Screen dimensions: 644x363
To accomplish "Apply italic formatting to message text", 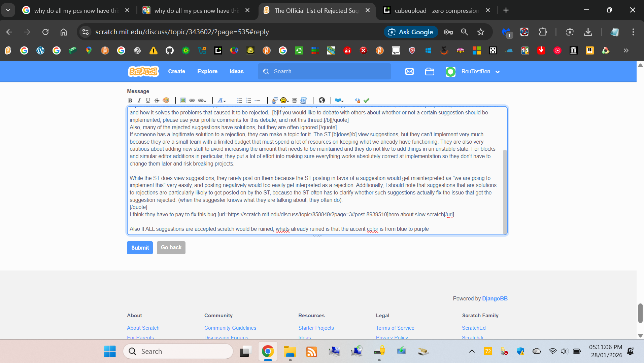I will 139,100.
